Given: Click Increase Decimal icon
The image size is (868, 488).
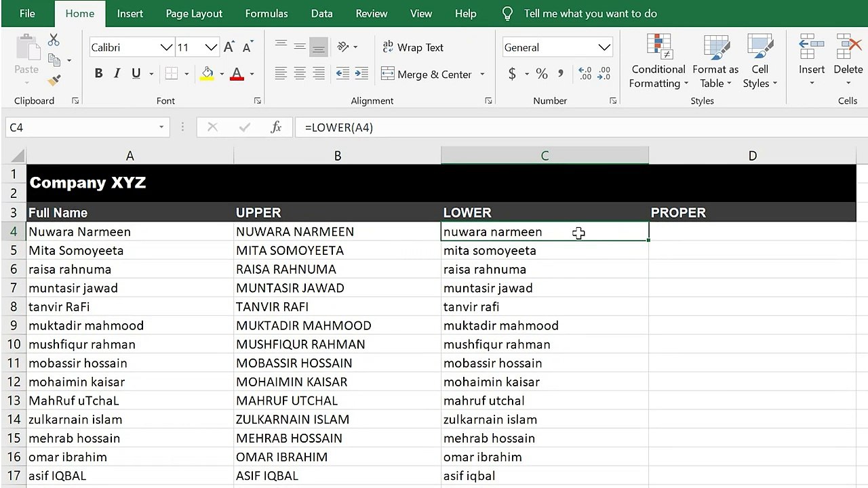Looking at the screenshot, I should [585, 74].
